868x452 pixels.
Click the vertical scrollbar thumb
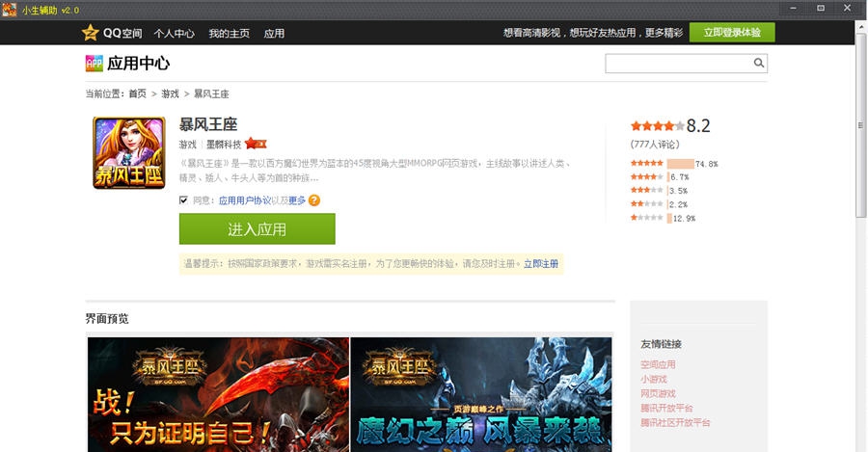pyautogui.click(x=860, y=125)
